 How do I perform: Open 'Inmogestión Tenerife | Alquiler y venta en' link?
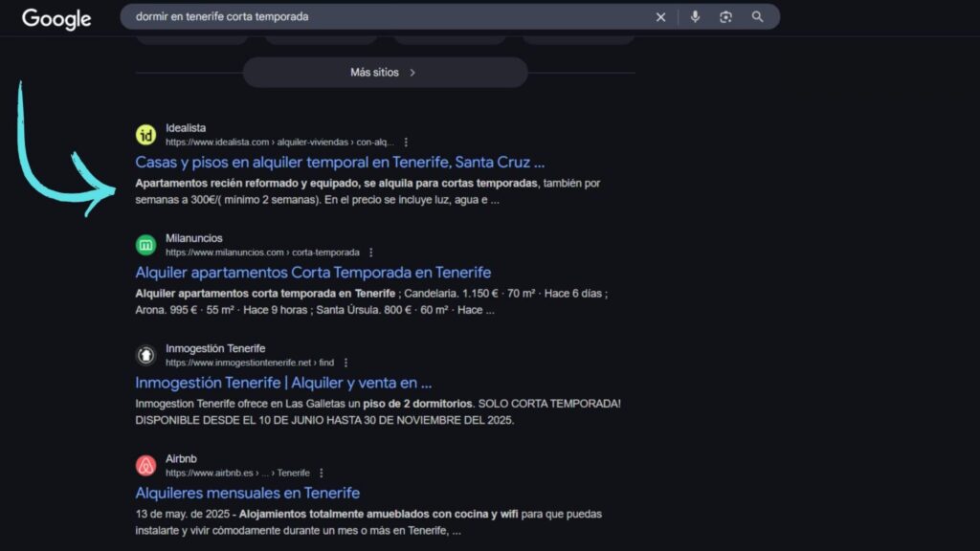tap(283, 383)
